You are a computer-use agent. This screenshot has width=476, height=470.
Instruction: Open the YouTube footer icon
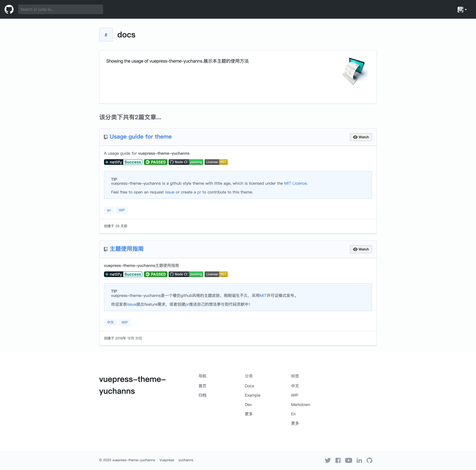click(x=348, y=460)
